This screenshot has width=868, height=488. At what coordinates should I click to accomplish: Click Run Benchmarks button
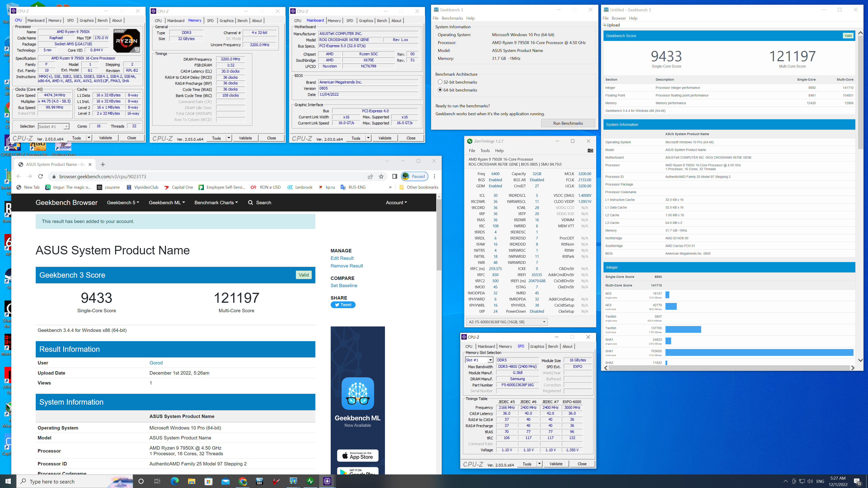tap(568, 123)
